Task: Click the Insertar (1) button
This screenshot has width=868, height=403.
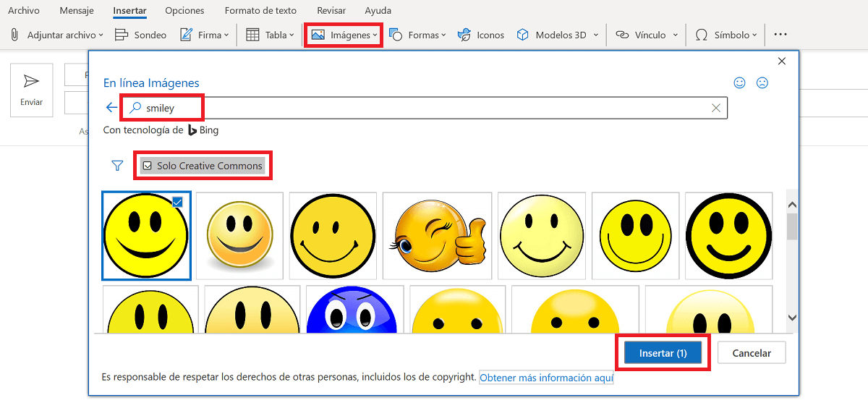Action: (663, 353)
